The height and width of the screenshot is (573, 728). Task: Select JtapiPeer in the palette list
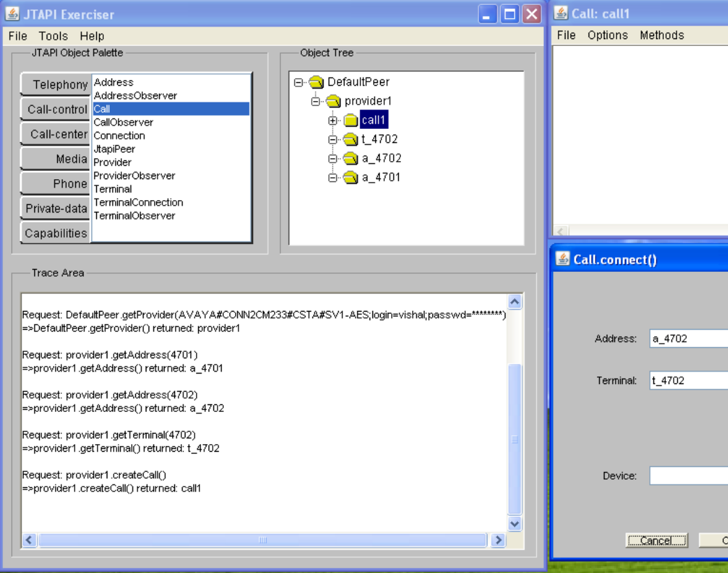coord(171,149)
